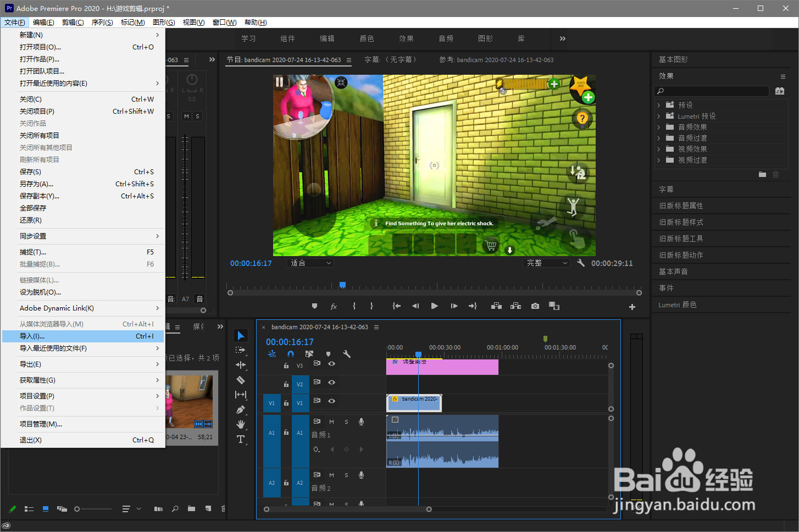The height and width of the screenshot is (532, 799).
Task: Expand the 预设 effects folder
Action: [658, 105]
